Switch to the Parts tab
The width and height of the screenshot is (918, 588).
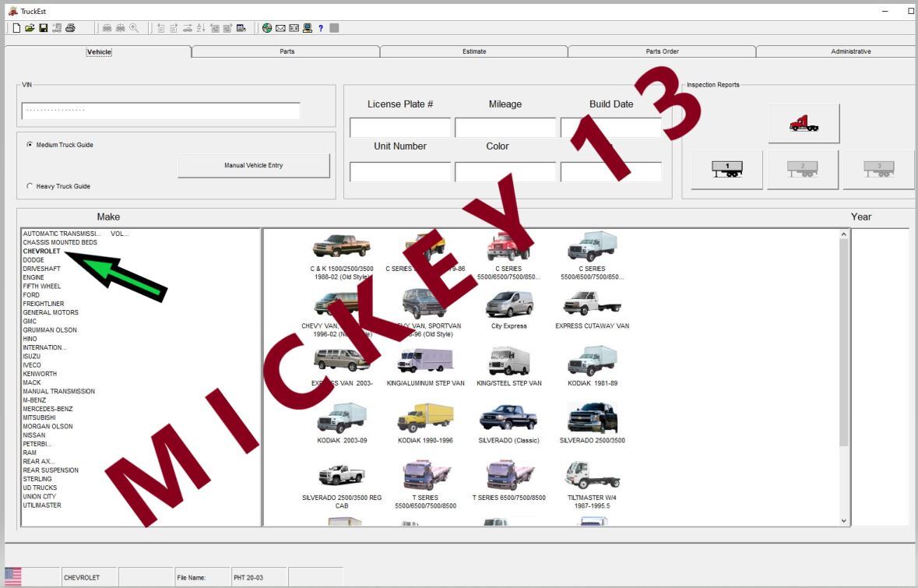click(287, 51)
